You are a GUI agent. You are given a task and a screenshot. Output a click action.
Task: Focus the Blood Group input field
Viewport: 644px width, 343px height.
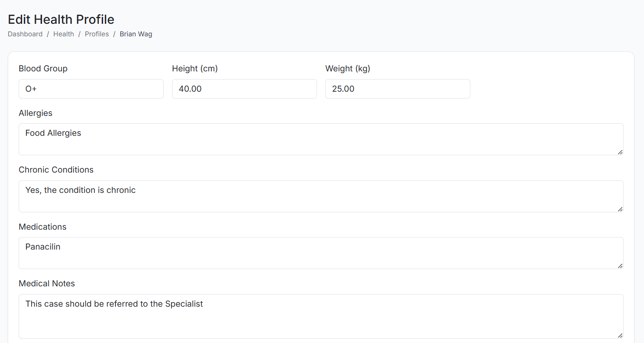click(x=91, y=89)
